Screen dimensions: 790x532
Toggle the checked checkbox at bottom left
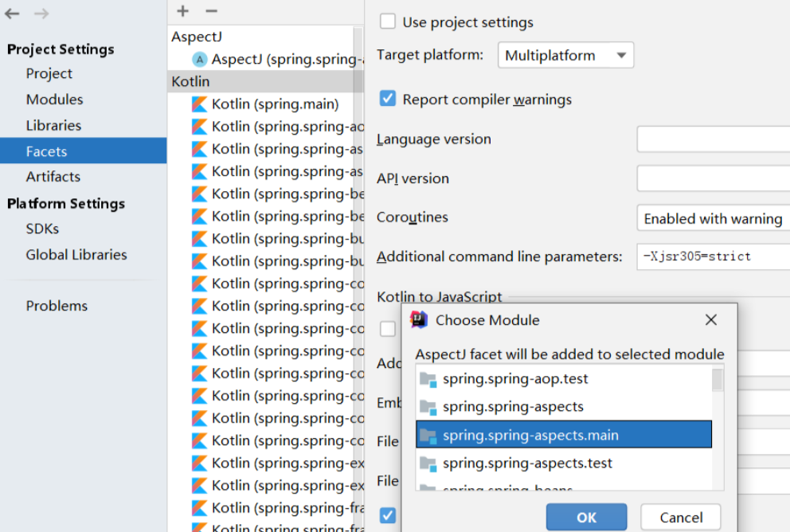(x=387, y=515)
